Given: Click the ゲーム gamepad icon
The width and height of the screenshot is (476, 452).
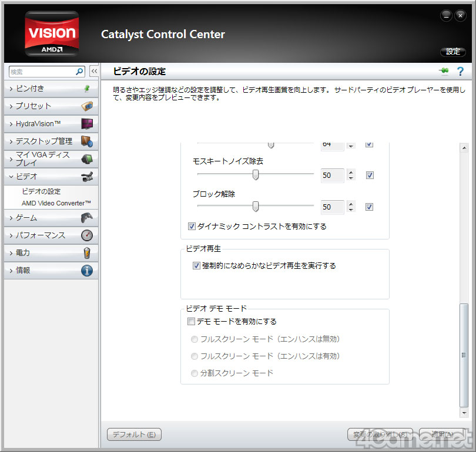Looking at the screenshot, I should click(x=87, y=218).
